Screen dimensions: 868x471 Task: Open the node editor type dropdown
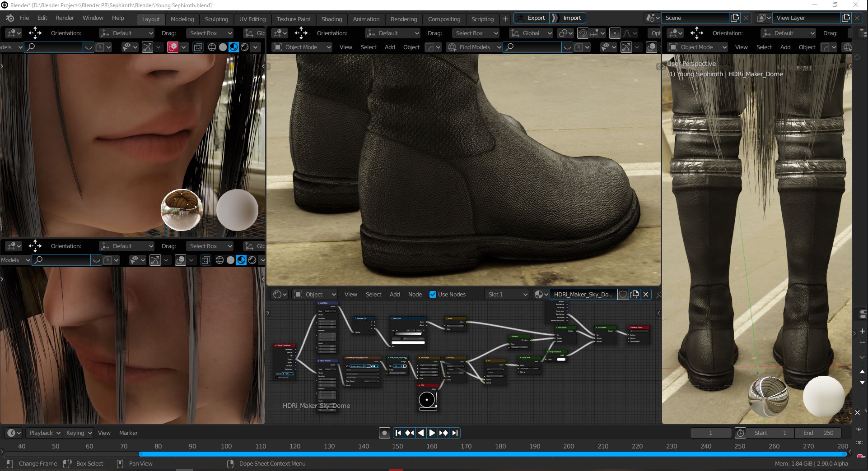click(280, 294)
